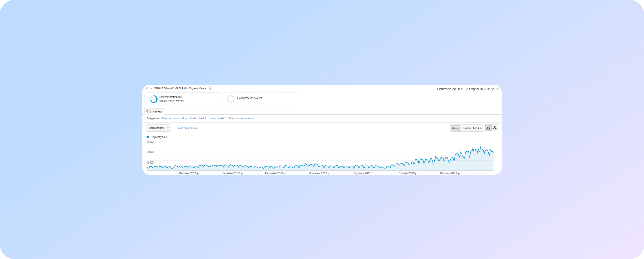
Task: Switch to line chart view icon
Action: (x=488, y=128)
